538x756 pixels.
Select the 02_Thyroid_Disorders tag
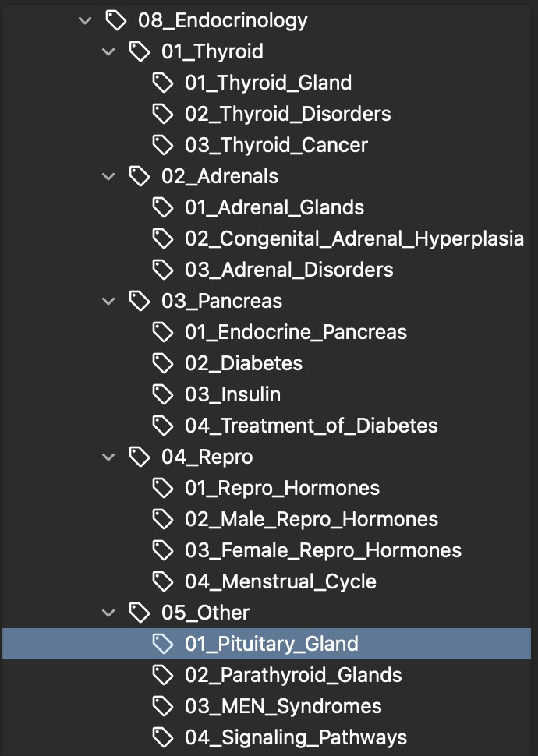288,114
